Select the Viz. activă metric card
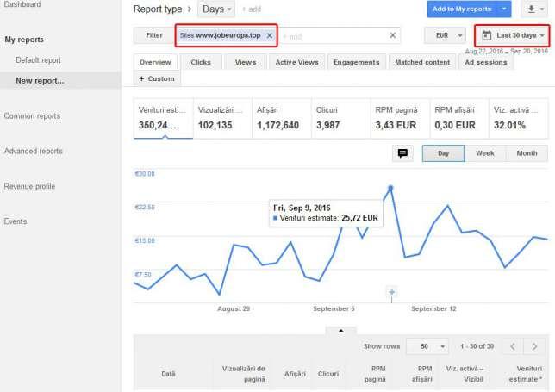Viewport: 555px width, 392px height. tap(519, 119)
